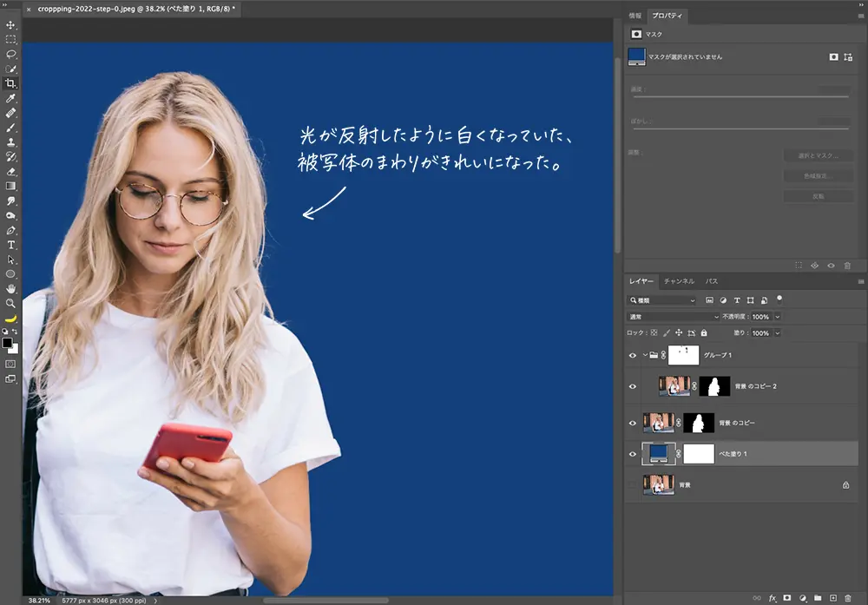Collapse the グループ 1 layer group
This screenshot has height=605, width=868.
click(647, 354)
